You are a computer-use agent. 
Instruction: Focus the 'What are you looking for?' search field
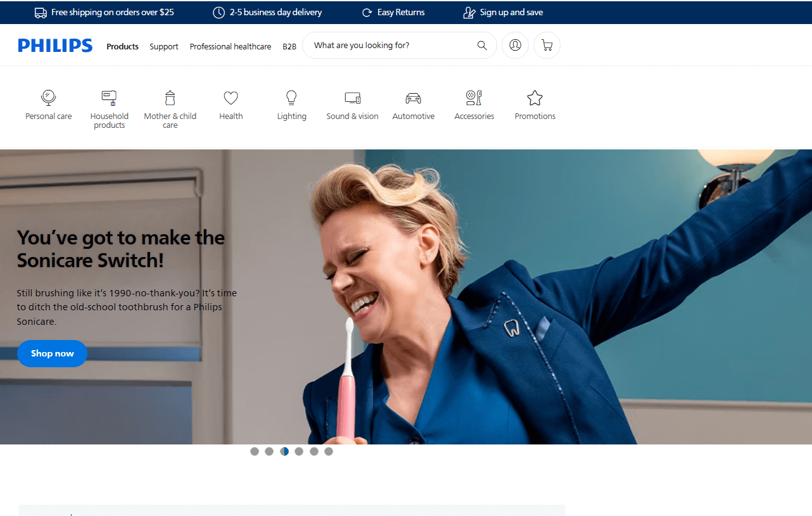(390, 46)
